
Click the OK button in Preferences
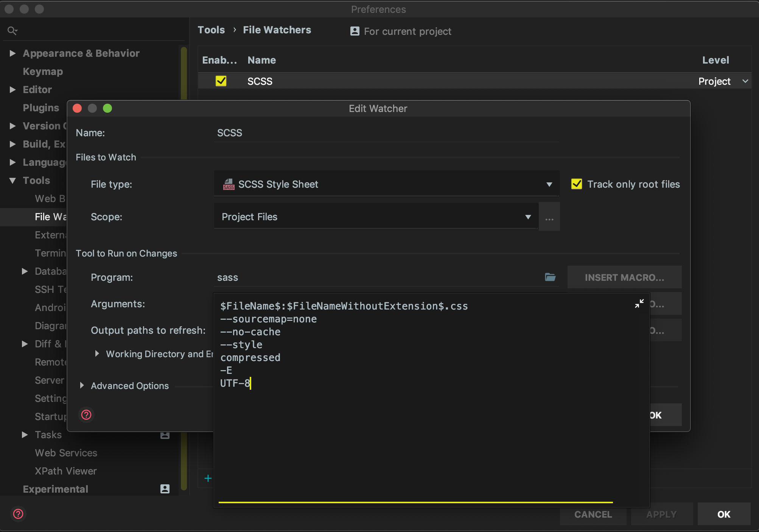click(x=724, y=514)
